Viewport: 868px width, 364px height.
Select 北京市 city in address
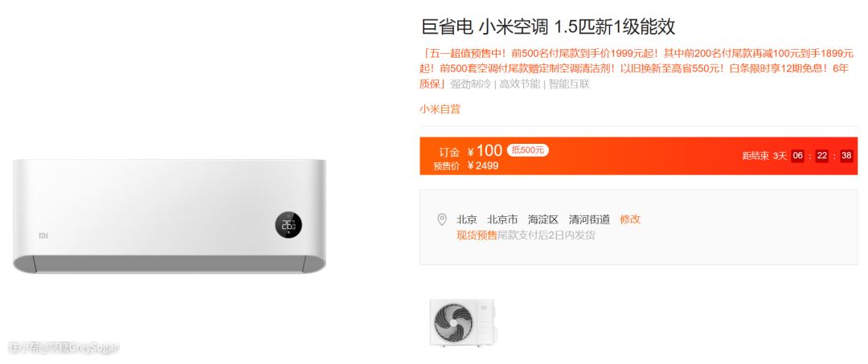502,219
